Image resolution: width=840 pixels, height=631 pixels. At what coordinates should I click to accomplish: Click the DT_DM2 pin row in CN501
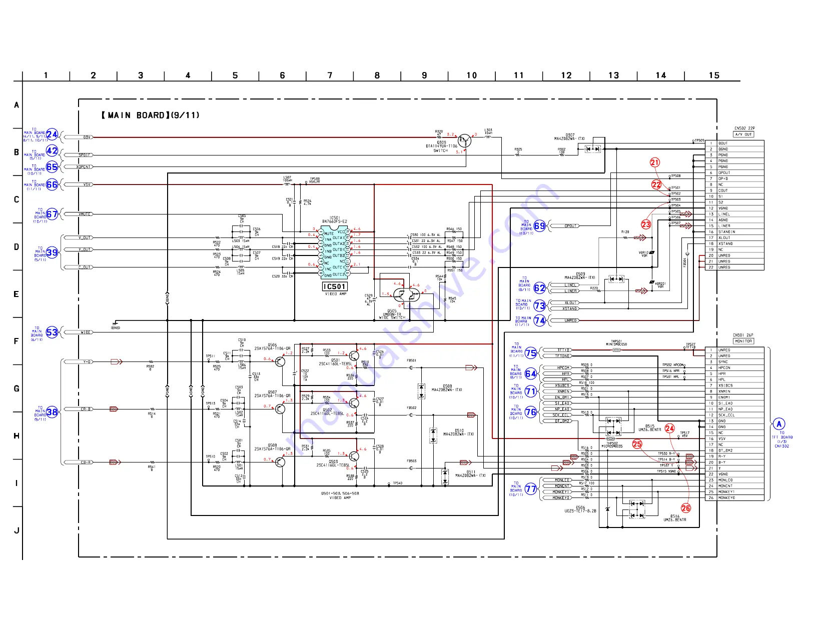click(734, 450)
